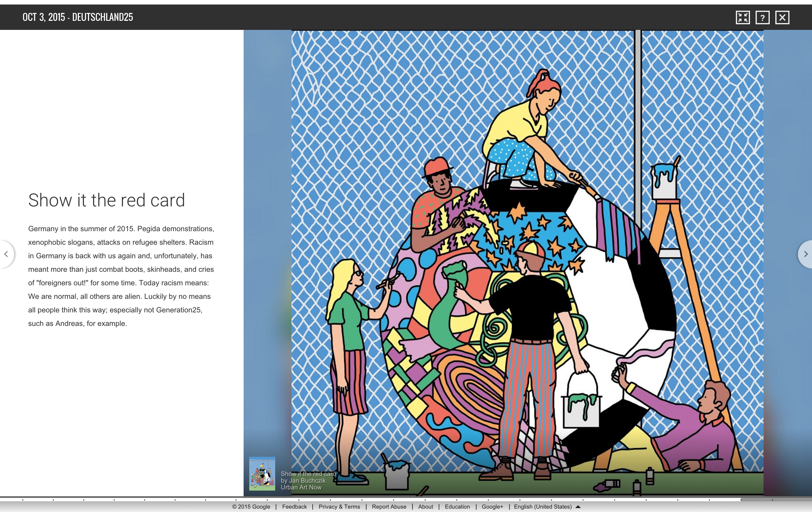Click the Feedback footer link
The image size is (812, 512).
coord(294,507)
